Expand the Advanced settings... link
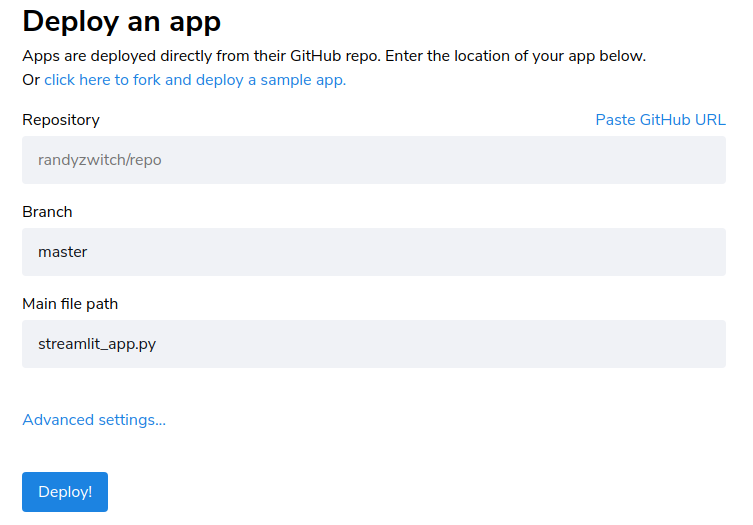753x525 pixels. pos(94,420)
